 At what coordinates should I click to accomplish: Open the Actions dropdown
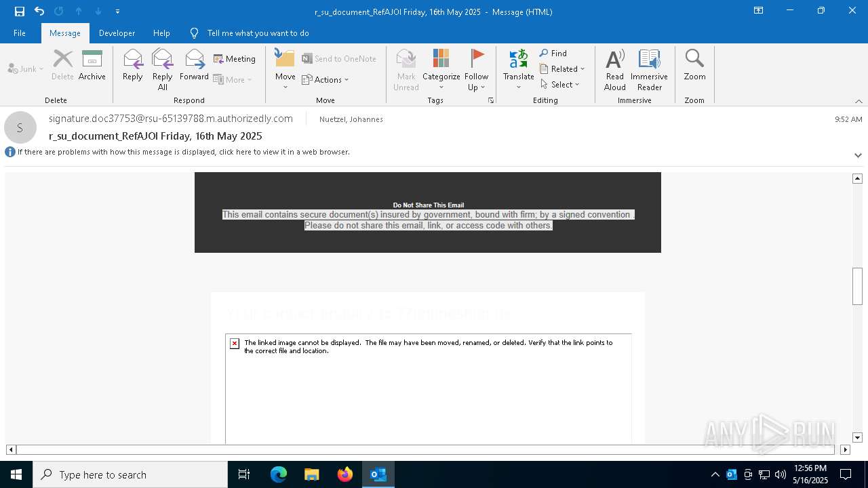coord(325,79)
